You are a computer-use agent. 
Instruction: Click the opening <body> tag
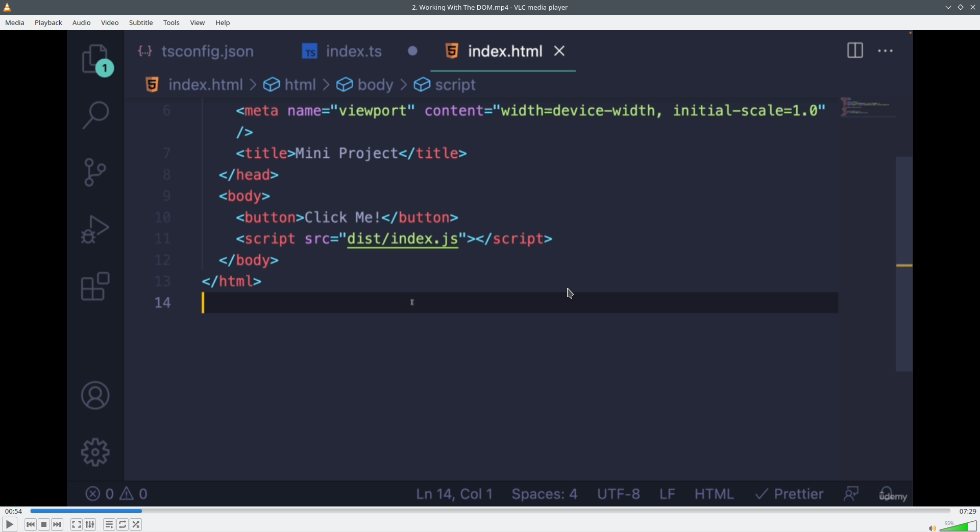pos(244,196)
